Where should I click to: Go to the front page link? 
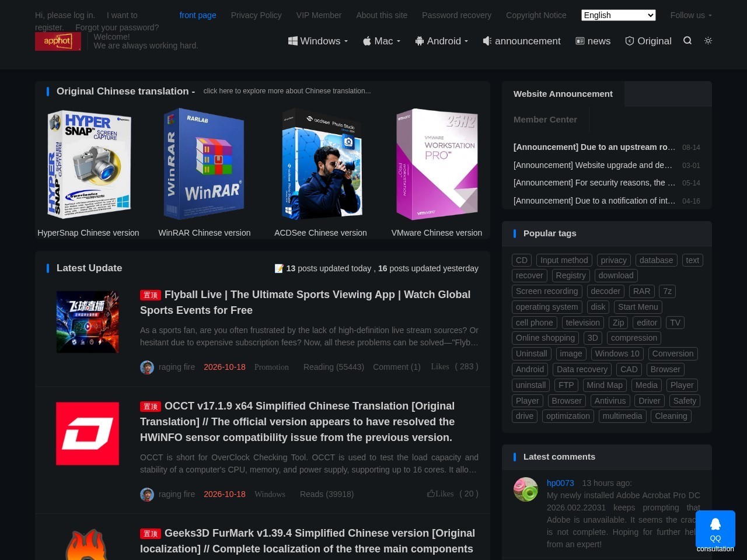point(198,15)
